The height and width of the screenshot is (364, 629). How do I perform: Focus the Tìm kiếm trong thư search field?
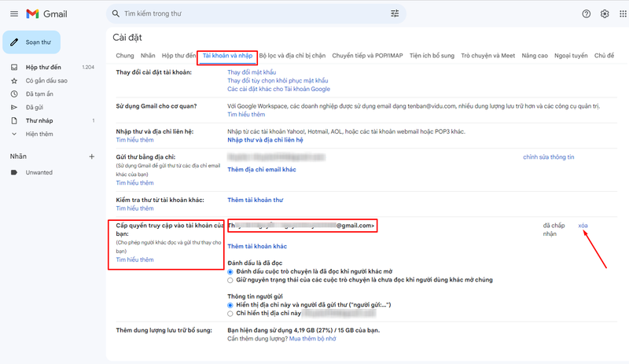tap(256, 13)
